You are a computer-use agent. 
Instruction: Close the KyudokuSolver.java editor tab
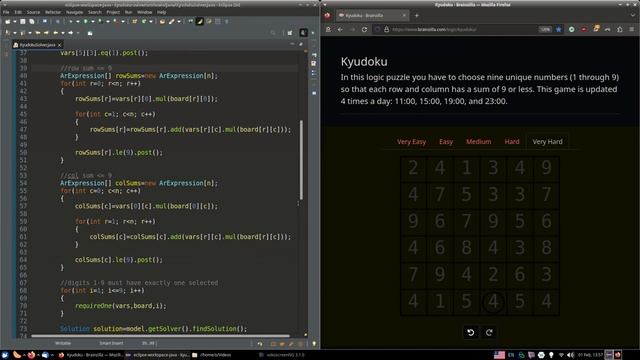(60, 45)
